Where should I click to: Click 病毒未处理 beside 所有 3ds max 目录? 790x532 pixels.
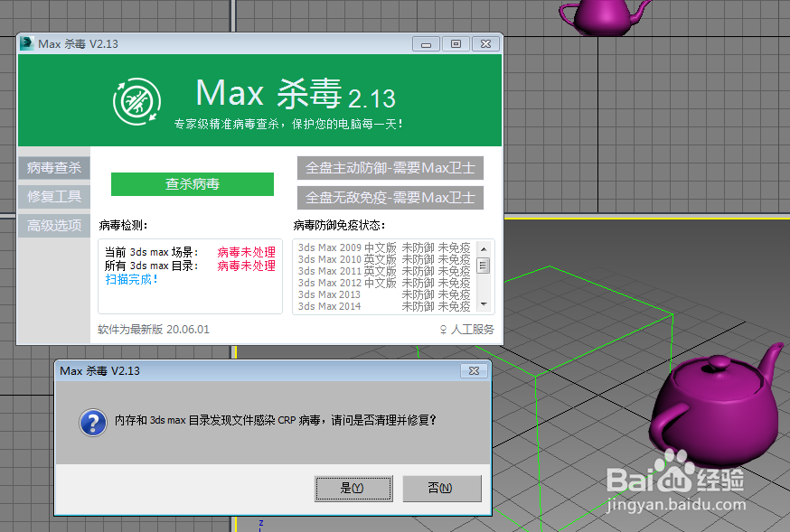click(247, 266)
